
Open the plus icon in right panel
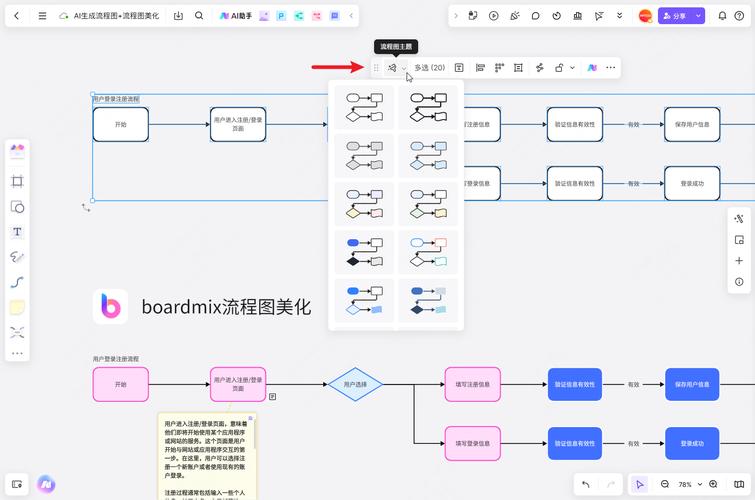point(739,261)
